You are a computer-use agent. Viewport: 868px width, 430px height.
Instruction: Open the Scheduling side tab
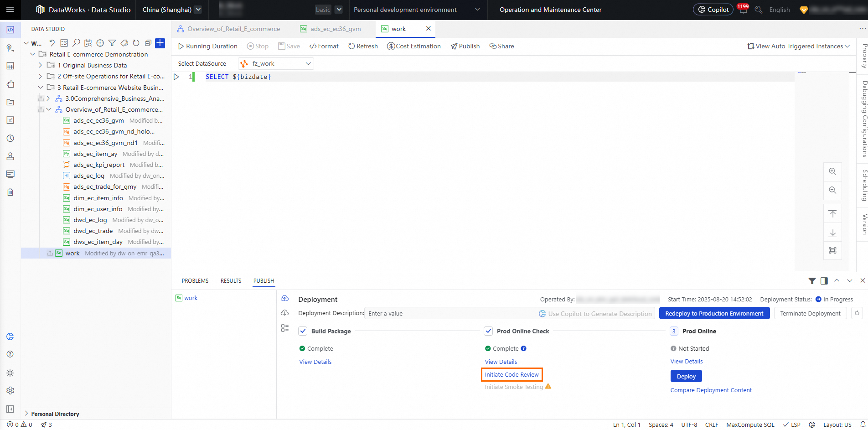864,185
